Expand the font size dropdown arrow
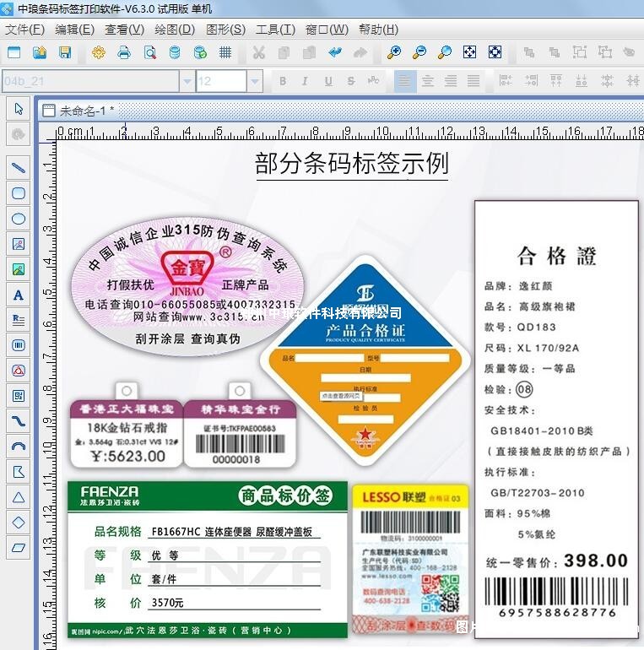Image resolution: width=644 pixels, height=650 pixels. pyautogui.click(x=255, y=81)
